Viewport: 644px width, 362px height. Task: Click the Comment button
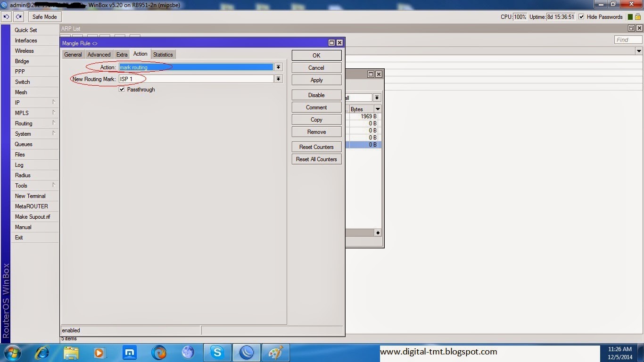[x=316, y=107]
